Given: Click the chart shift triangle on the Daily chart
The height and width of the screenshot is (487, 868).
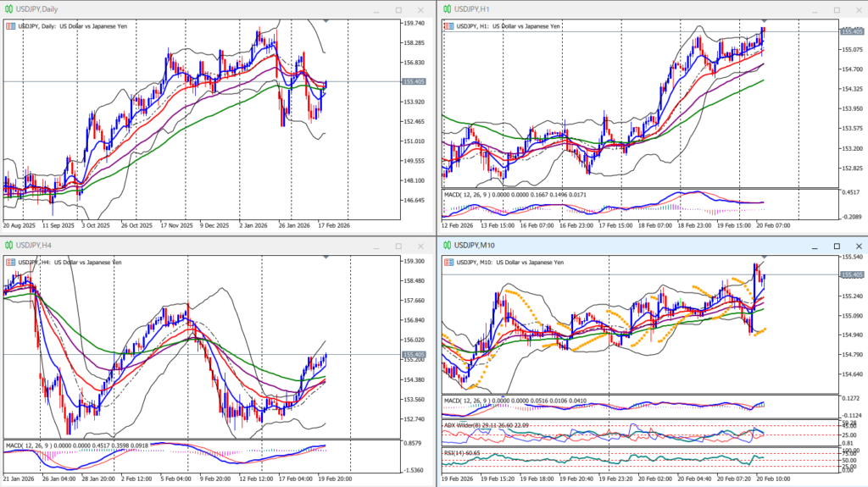Looking at the screenshot, I should pos(327,19).
